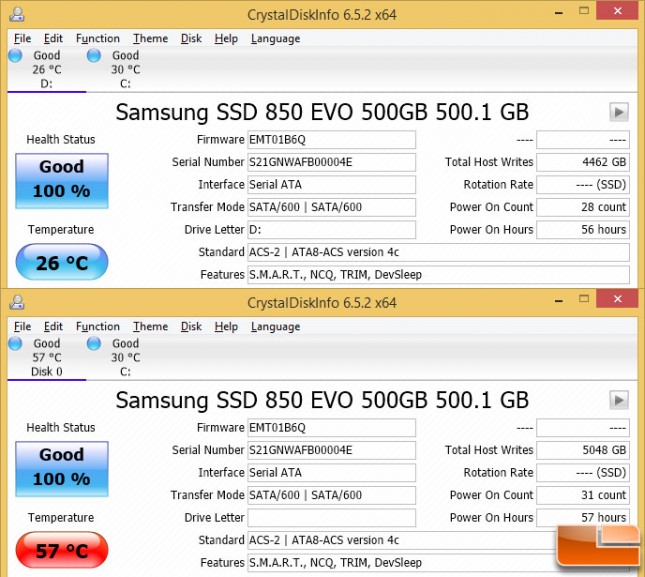Open Language menu in upper window
Screen dimensions: 645x577
[275, 39]
